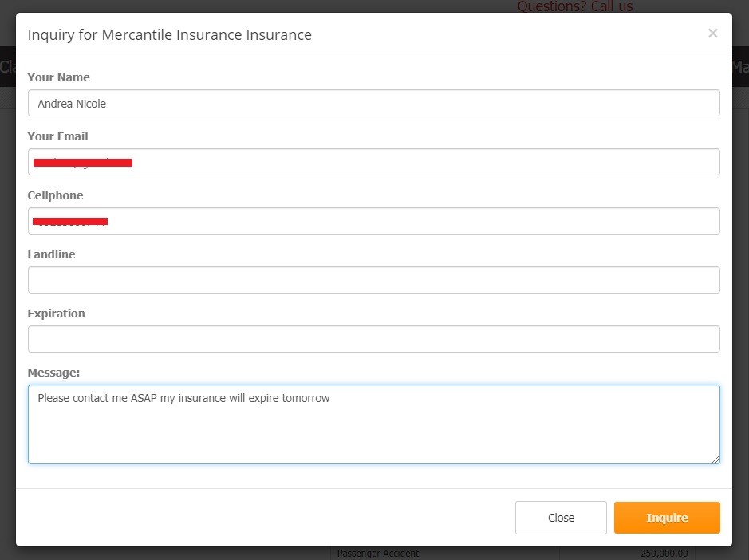This screenshot has width=749, height=560.
Task: Click the 'Inquiry for Mercantile Insurance' dialog title
Action: [x=170, y=35]
